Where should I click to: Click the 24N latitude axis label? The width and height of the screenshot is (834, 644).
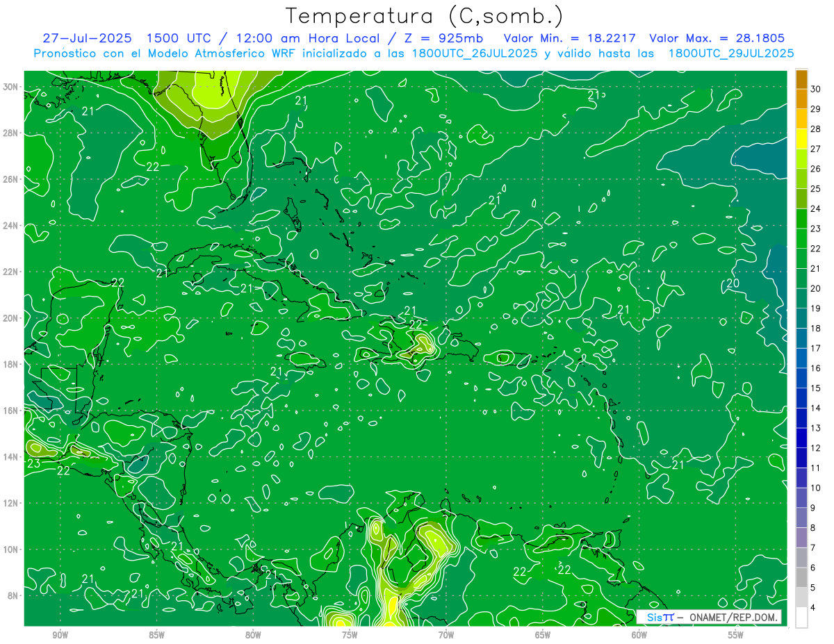[10, 226]
